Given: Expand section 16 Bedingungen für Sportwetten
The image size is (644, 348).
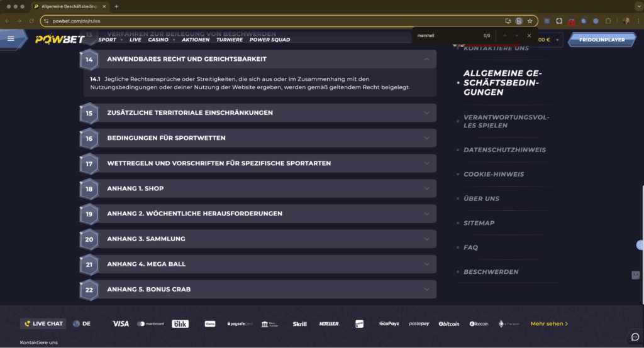Looking at the screenshot, I should (x=426, y=138).
